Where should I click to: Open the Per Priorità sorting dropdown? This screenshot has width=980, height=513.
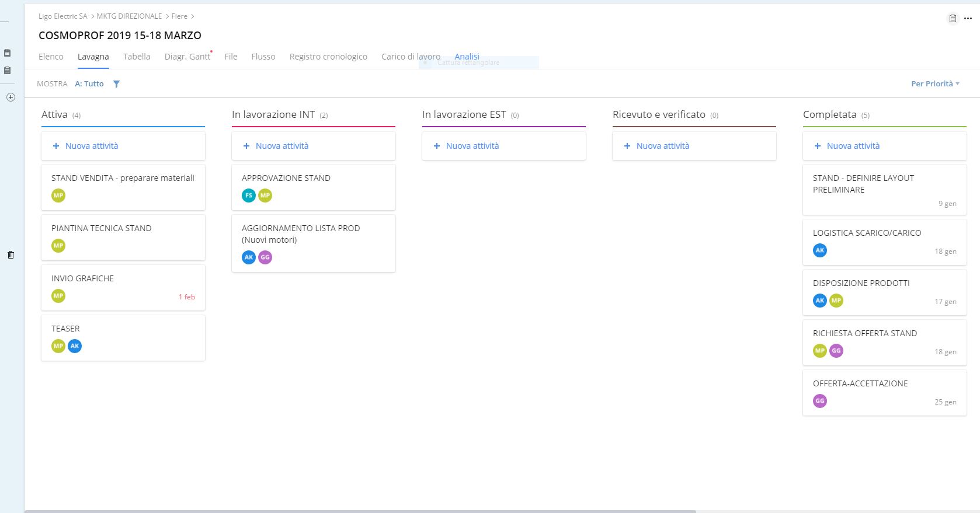tap(934, 84)
